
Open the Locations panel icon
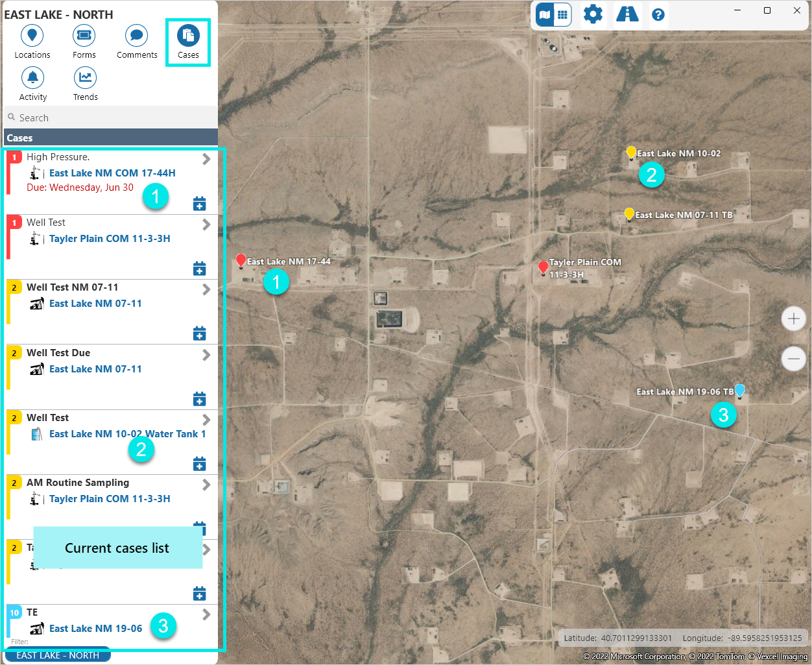click(x=32, y=36)
